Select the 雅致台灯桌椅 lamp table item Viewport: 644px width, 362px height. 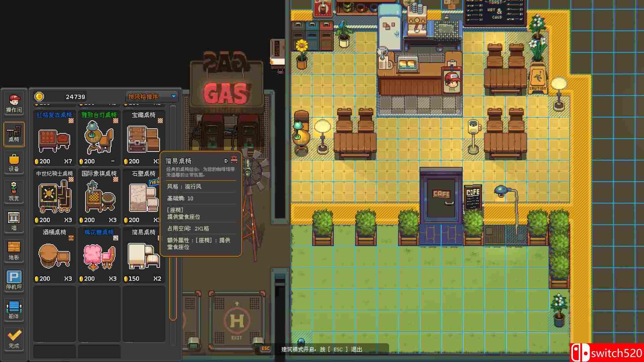tap(98, 137)
